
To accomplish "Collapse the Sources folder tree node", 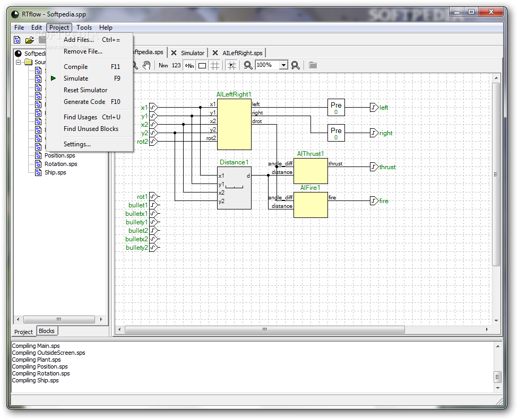I will pyautogui.click(x=19, y=62).
